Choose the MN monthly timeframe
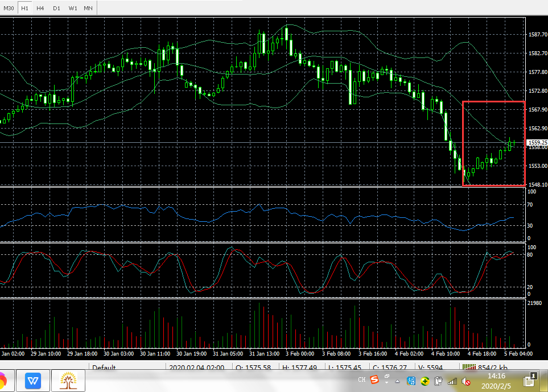This screenshot has width=548, height=392. click(88, 8)
